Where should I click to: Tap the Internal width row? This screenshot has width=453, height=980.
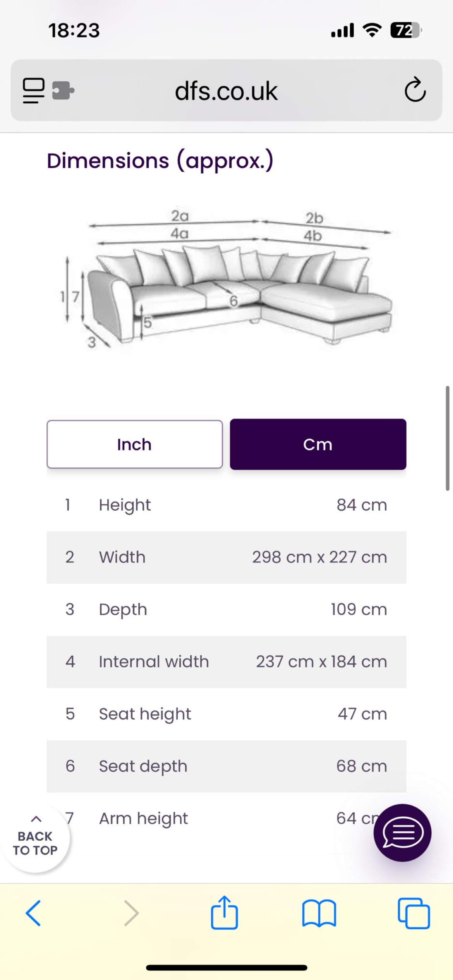[226, 662]
